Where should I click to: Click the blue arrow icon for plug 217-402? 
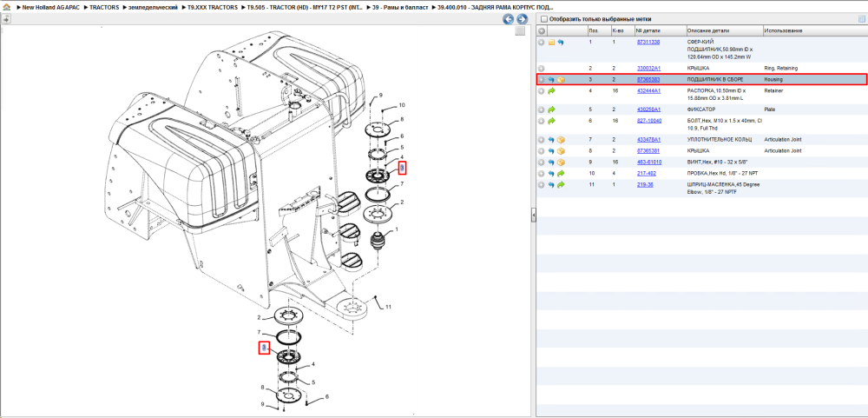[x=551, y=174]
